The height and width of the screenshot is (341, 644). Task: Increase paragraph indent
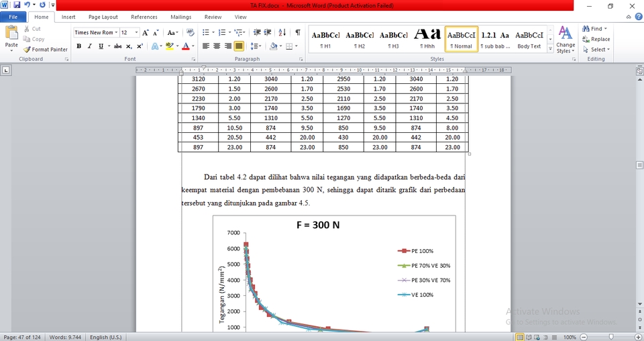tap(268, 32)
